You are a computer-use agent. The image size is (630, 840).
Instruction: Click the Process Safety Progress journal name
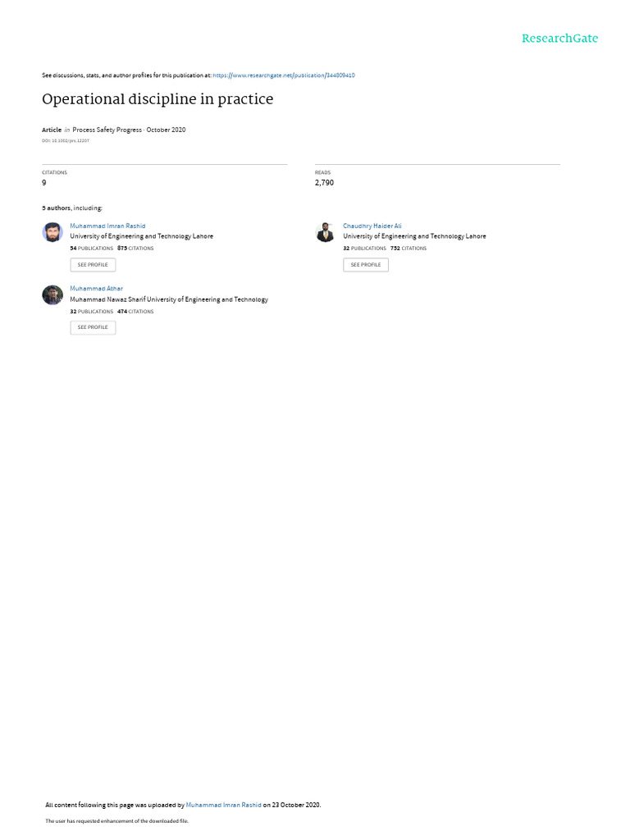point(107,130)
